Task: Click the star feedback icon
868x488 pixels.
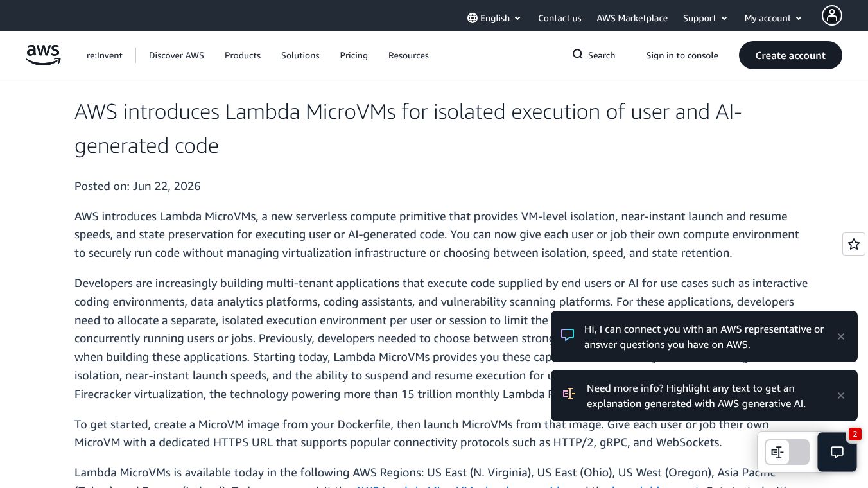Action: point(854,244)
